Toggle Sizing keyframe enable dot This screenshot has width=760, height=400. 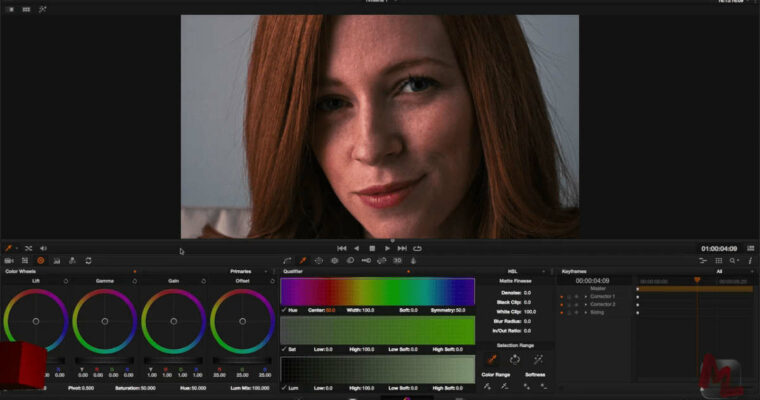(x=562, y=313)
